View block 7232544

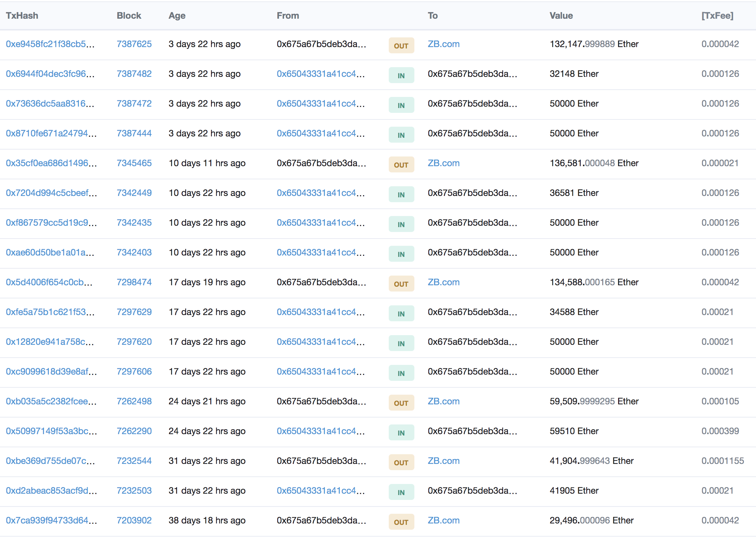tap(134, 461)
